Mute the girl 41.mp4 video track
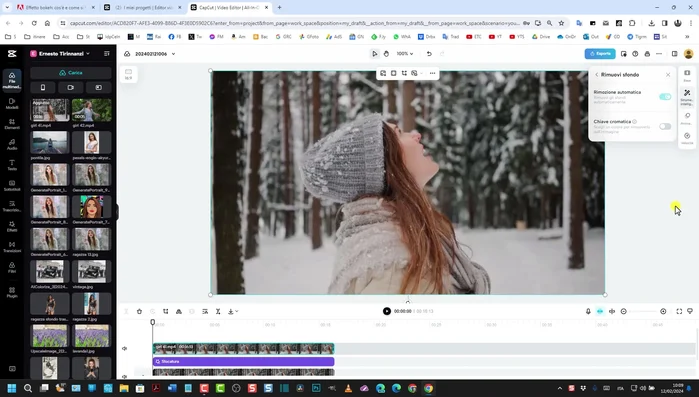 (x=124, y=348)
